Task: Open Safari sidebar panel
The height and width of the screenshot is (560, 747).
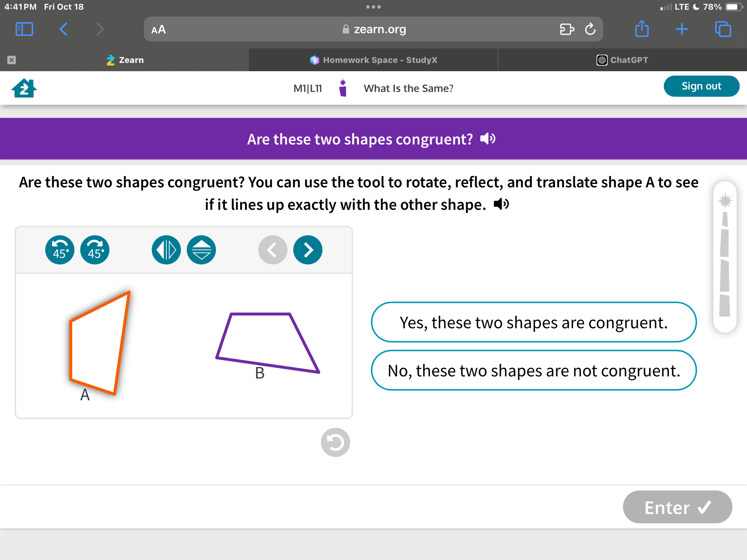Action: coord(24,29)
